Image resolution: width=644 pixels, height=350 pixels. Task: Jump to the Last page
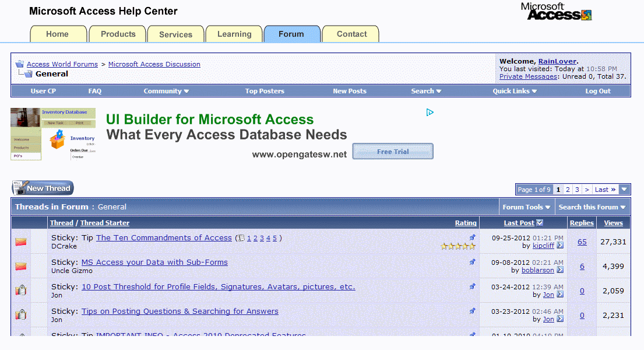click(x=605, y=190)
